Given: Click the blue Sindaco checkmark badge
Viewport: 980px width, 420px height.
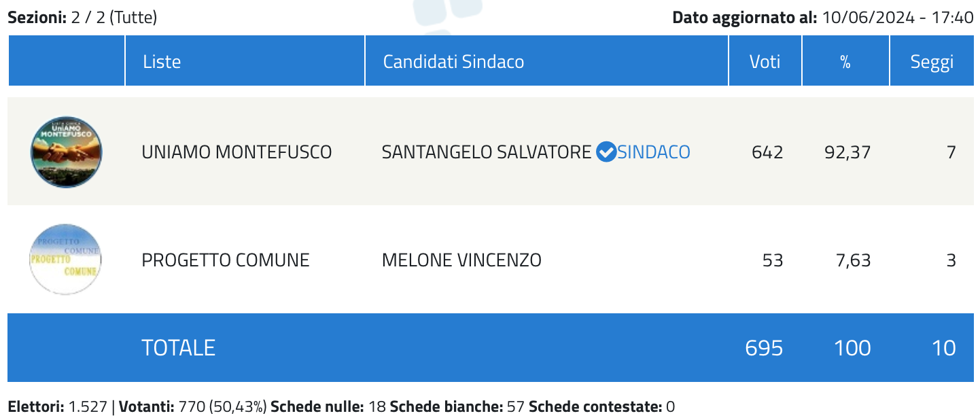Looking at the screenshot, I should 606,152.
